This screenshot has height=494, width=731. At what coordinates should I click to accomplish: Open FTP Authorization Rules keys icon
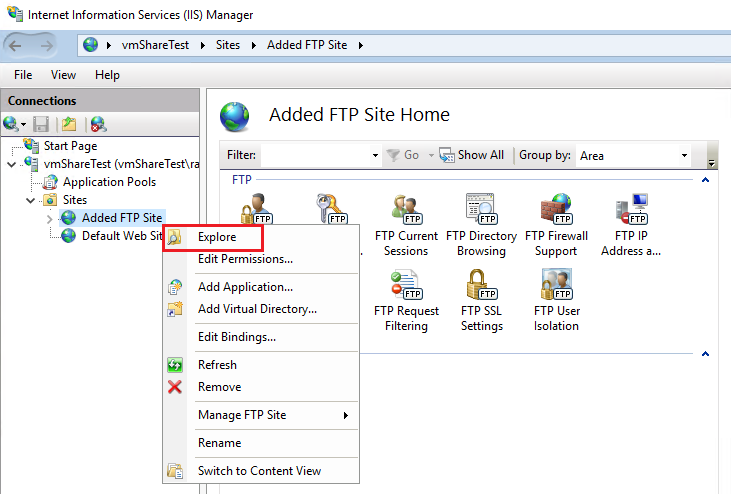[331, 209]
